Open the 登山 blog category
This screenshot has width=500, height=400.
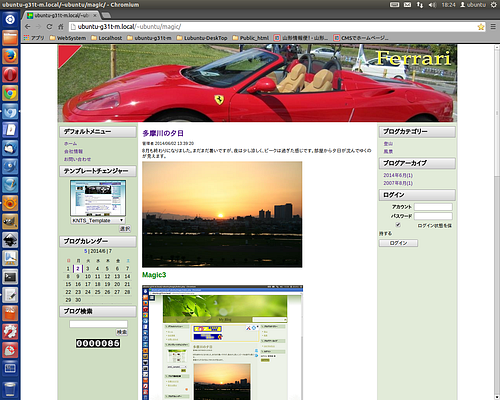click(388, 144)
